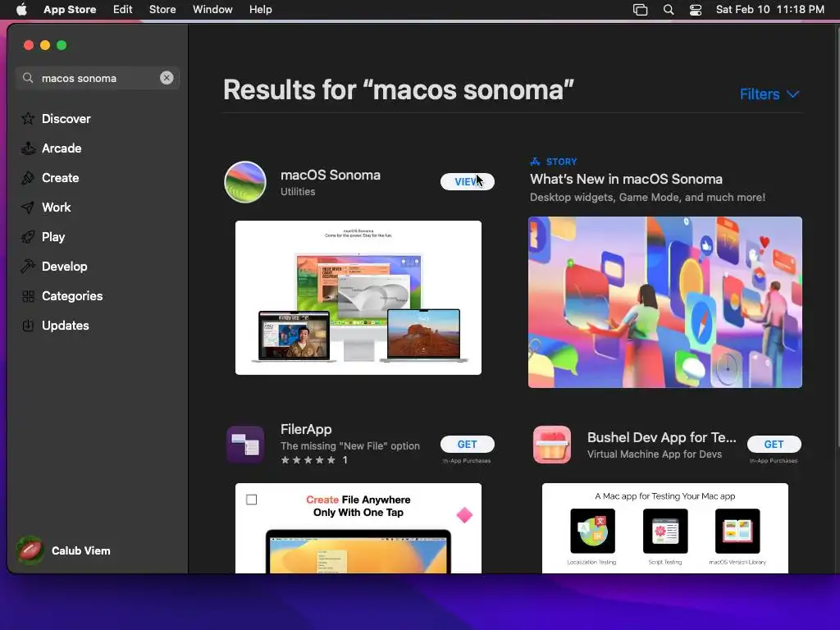
Task: Open the macOS Sonoma devices screenshot
Action: point(358,297)
